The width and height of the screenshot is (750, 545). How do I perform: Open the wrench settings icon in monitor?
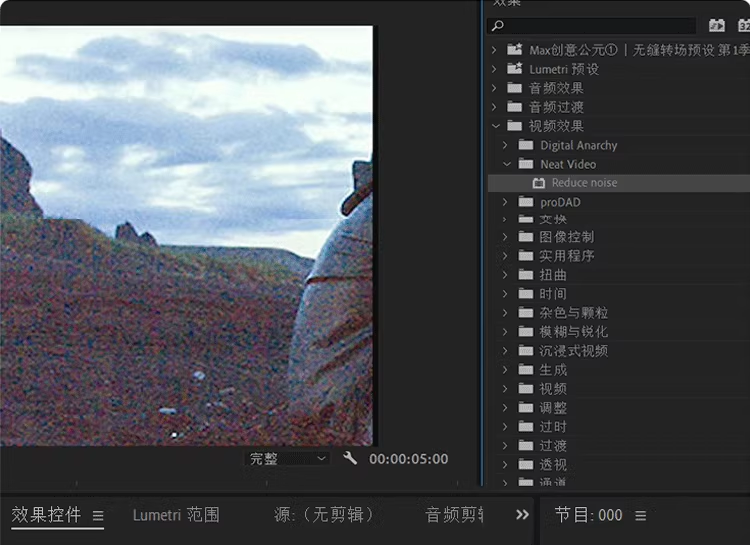point(350,458)
